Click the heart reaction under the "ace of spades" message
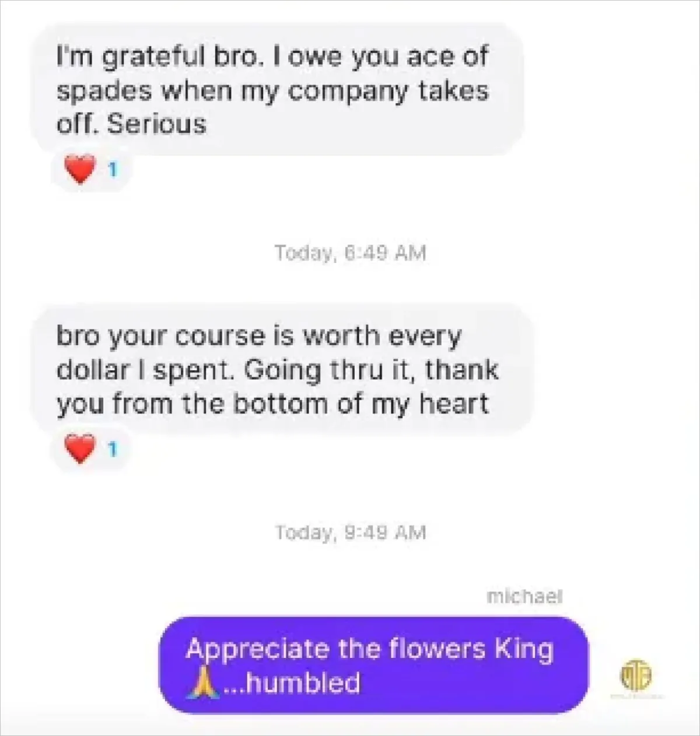 (80, 170)
